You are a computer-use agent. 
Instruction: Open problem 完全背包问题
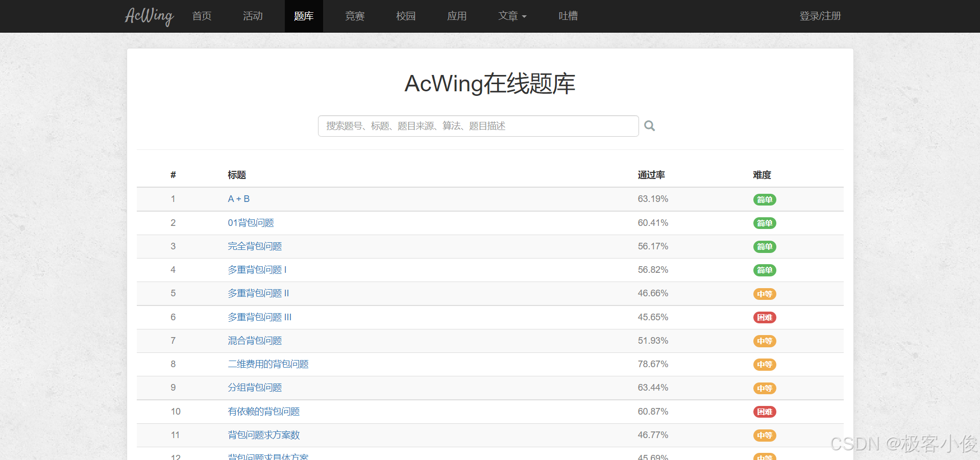[255, 246]
